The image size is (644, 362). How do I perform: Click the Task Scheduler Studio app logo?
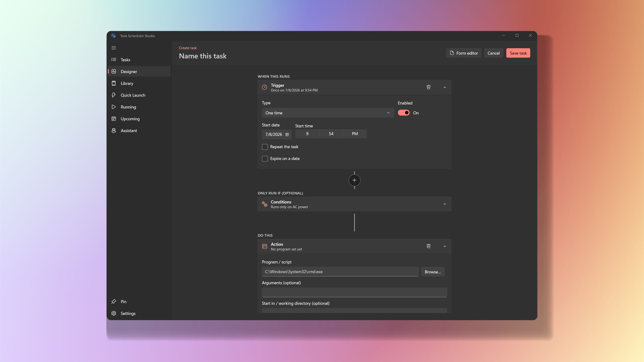pyautogui.click(x=113, y=36)
